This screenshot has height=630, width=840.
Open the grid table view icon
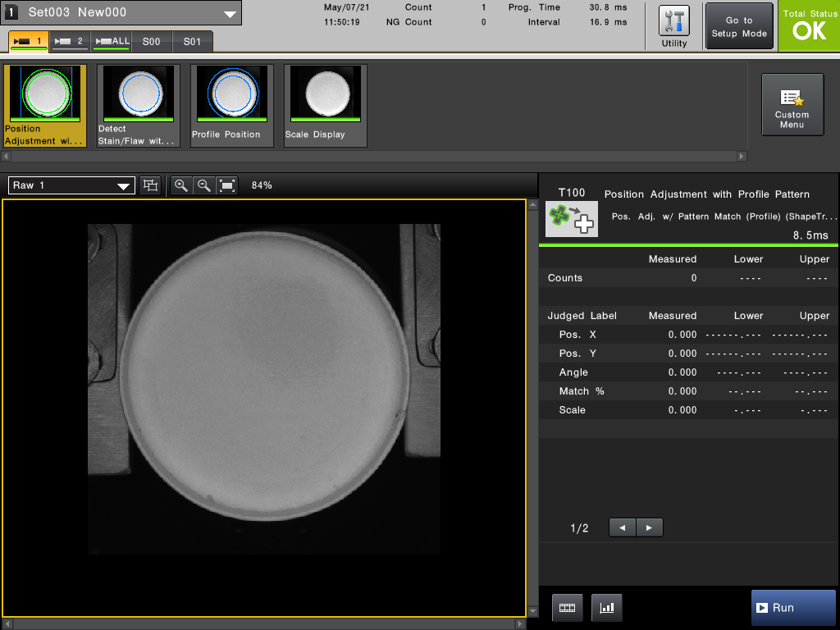pyautogui.click(x=568, y=608)
